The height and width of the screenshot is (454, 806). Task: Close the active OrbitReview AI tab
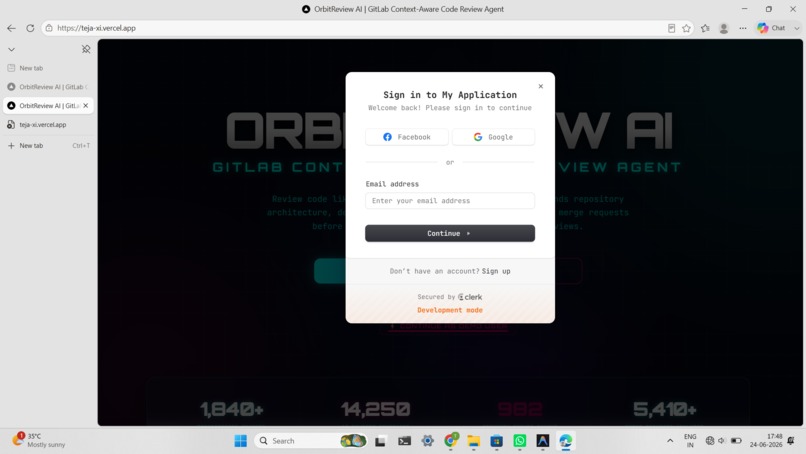click(86, 105)
